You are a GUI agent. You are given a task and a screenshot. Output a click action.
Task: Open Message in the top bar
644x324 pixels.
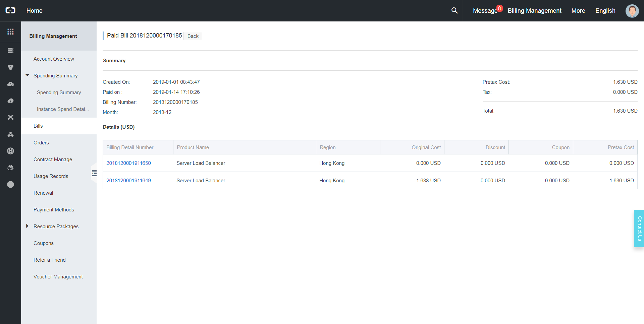(485, 11)
